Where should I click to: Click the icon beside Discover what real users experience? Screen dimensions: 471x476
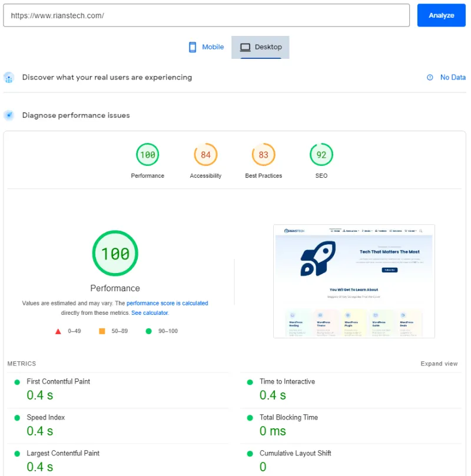(8, 77)
